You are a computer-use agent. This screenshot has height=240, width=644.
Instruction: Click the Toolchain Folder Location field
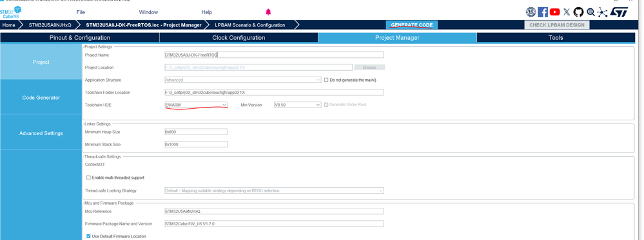pos(274,92)
